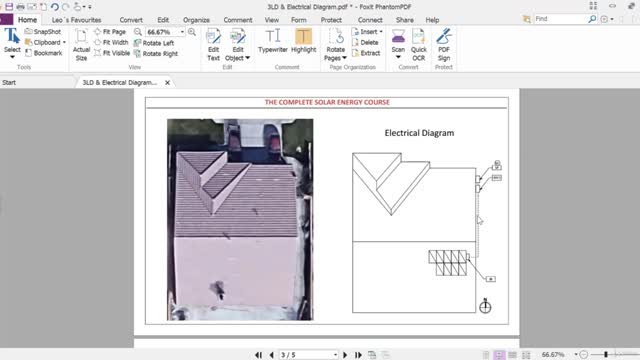
Task: Open the Edit Text tool
Action: pyautogui.click(x=213, y=45)
